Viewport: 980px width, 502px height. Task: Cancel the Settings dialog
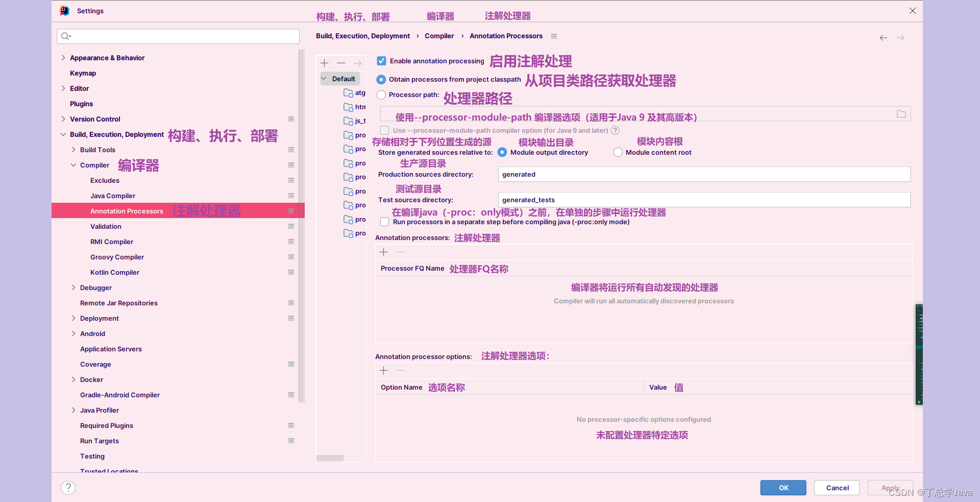click(x=837, y=488)
